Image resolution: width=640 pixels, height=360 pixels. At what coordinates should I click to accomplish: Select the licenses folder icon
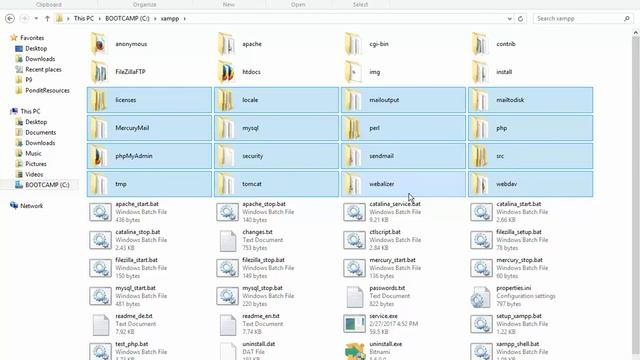[x=99, y=100]
